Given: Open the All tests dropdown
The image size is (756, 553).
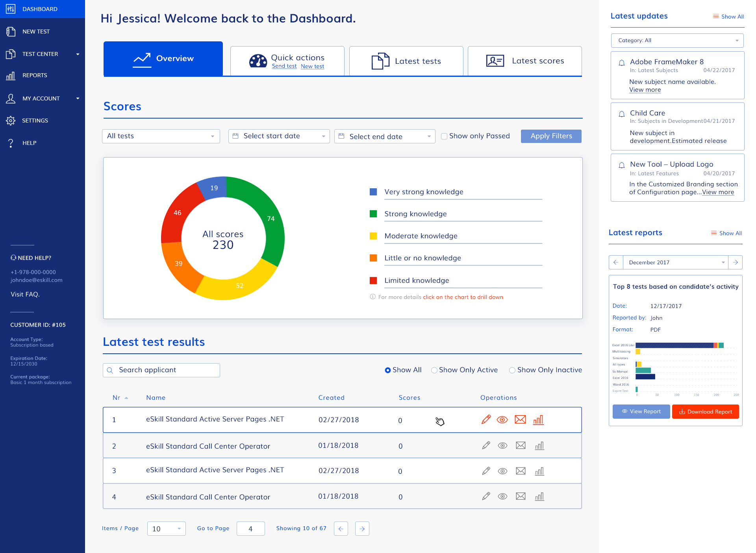Looking at the screenshot, I should click(161, 136).
